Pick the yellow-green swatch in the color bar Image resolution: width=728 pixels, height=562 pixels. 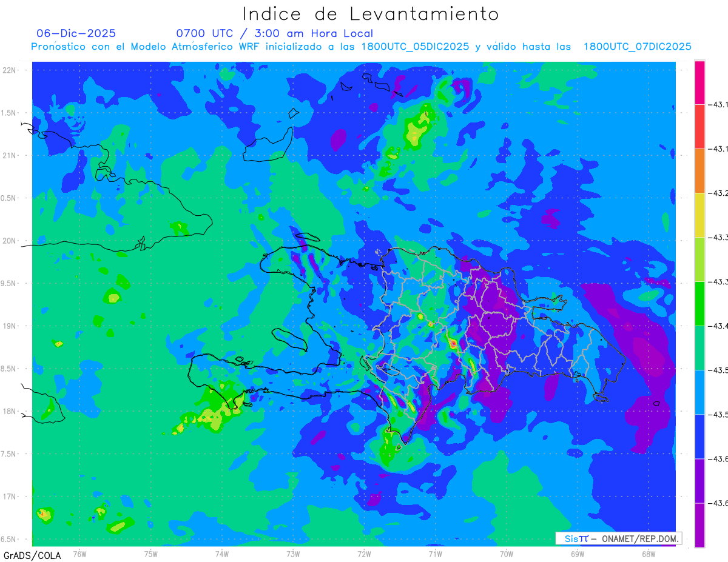pos(699,259)
